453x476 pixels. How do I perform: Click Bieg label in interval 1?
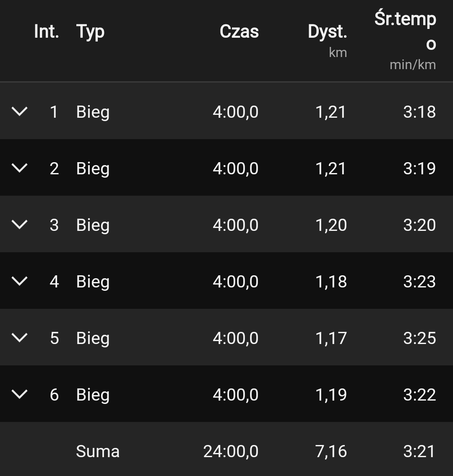[x=93, y=112]
